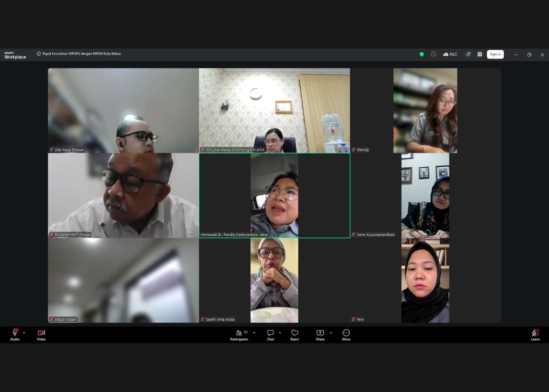Screen dimensions: 549x392
Task: Click the meeting info icon beside title
Action: pyautogui.click(x=39, y=54)
